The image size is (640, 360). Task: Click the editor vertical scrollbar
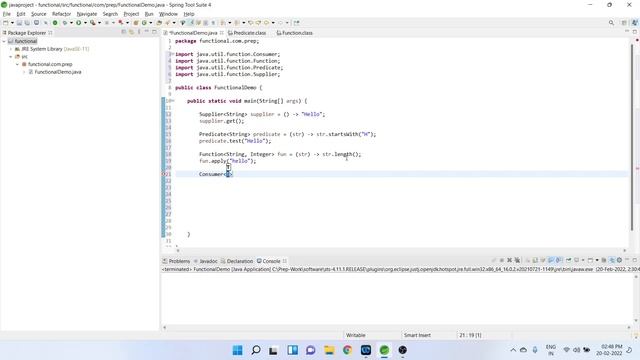point(632,137)
